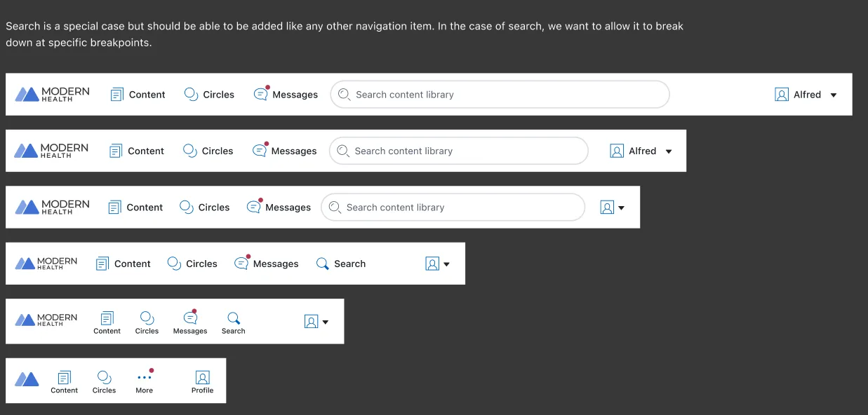Click the profile icon in the fourth navbar
The width and height of the screenshot is (868, 415).
pyautogui.click(x=432, y=264)
